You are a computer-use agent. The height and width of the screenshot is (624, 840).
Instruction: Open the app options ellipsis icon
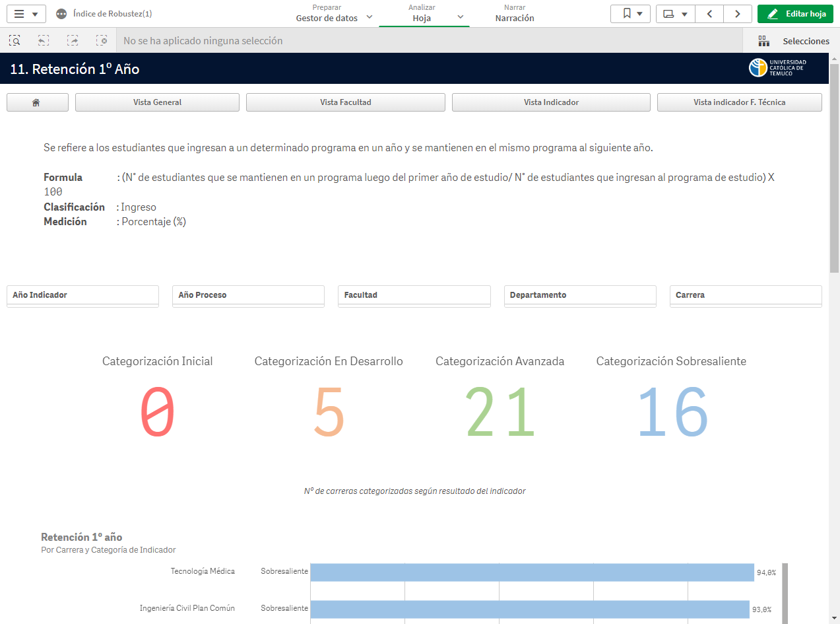point(61,14)
